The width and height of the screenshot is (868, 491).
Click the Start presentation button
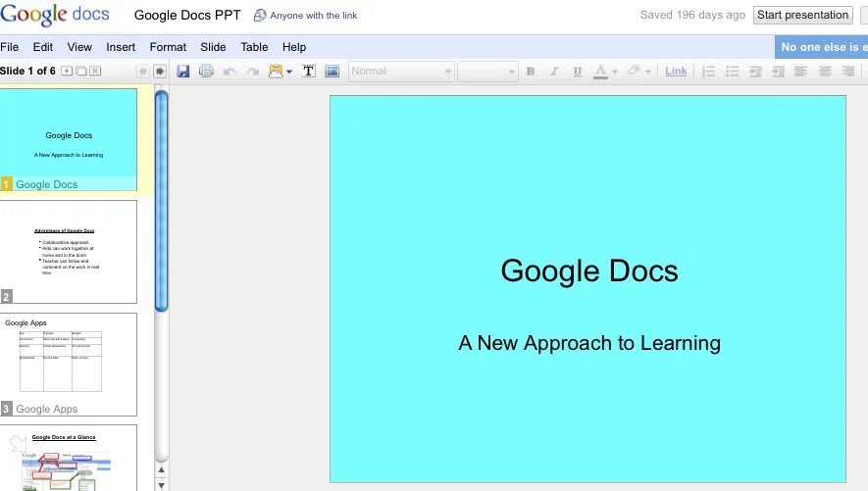click(x=802, y=15)
